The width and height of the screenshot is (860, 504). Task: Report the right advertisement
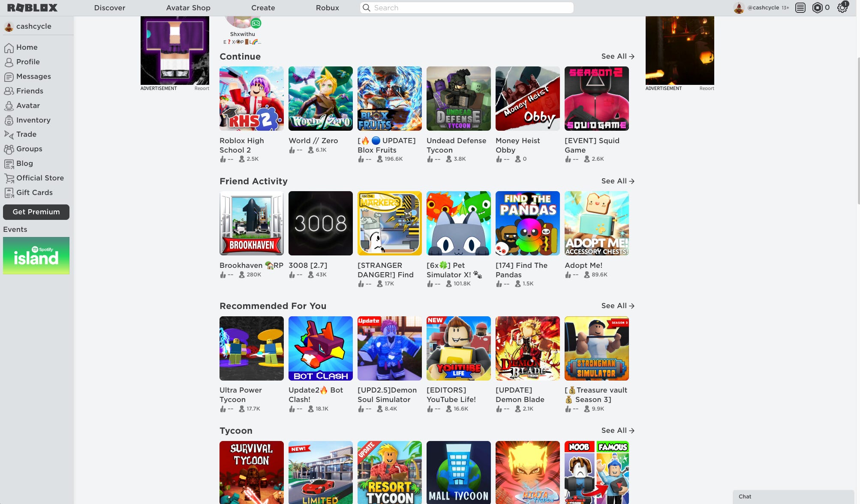707,88
